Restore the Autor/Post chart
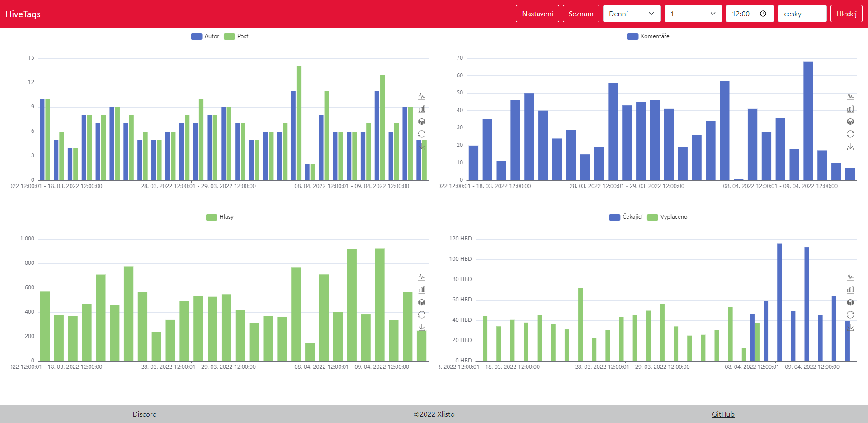Viewport: 868px width, 423px height. tap(422, 134)
